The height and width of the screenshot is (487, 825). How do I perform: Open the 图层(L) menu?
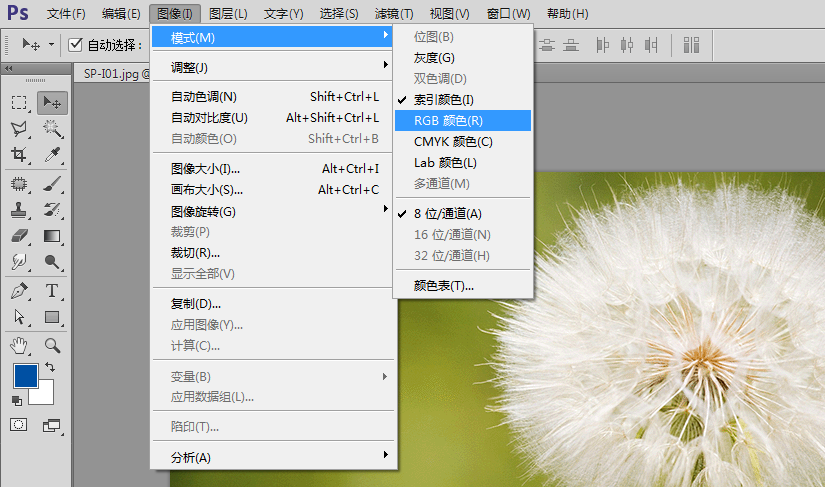[228, 14]
